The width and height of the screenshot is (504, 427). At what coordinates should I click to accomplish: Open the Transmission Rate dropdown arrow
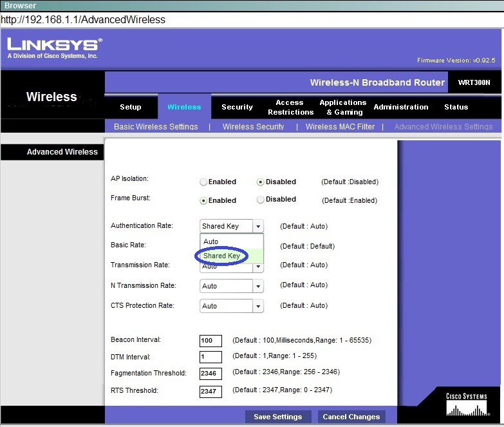pos(258,267)
